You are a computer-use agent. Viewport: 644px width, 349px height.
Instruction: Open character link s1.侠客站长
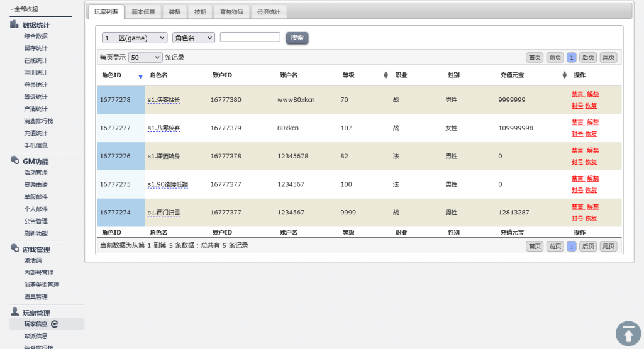coord(164,100)
